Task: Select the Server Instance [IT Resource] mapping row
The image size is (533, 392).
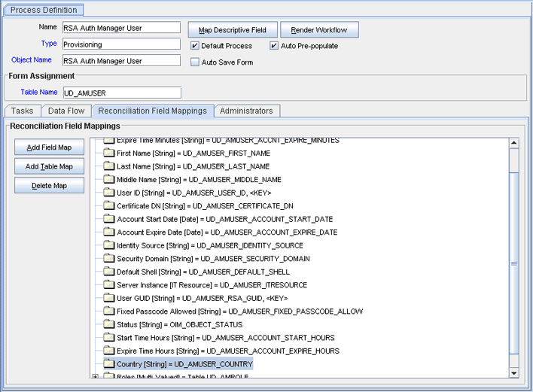Action: pos(206,285)
